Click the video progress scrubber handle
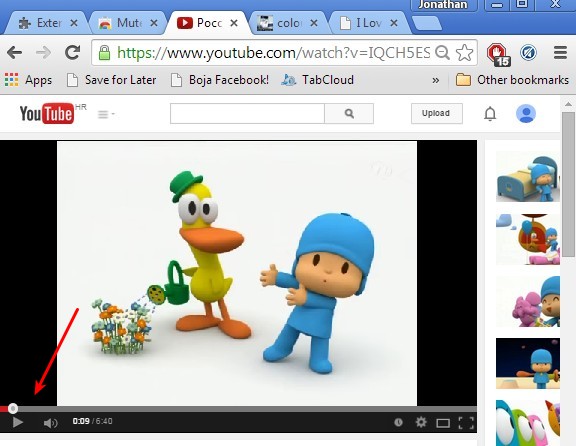This screenshot has height=446, width=576. tap(13, 408)
